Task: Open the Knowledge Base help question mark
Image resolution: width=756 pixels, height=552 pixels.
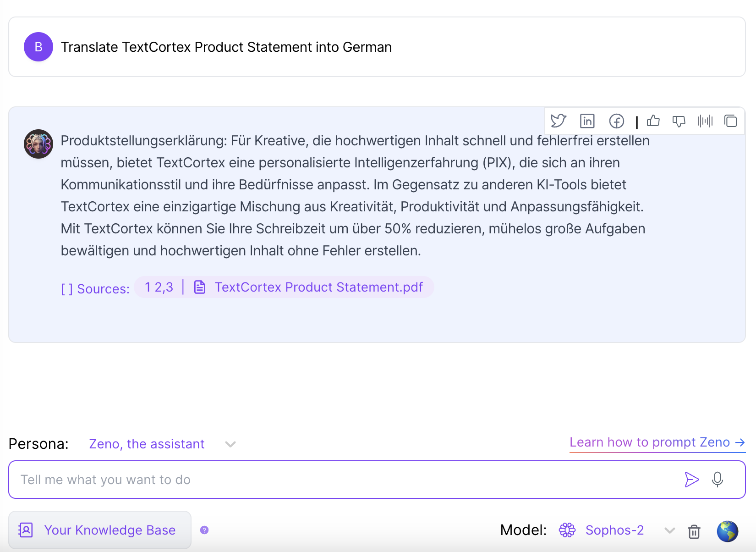Action: tap(204, 530)
